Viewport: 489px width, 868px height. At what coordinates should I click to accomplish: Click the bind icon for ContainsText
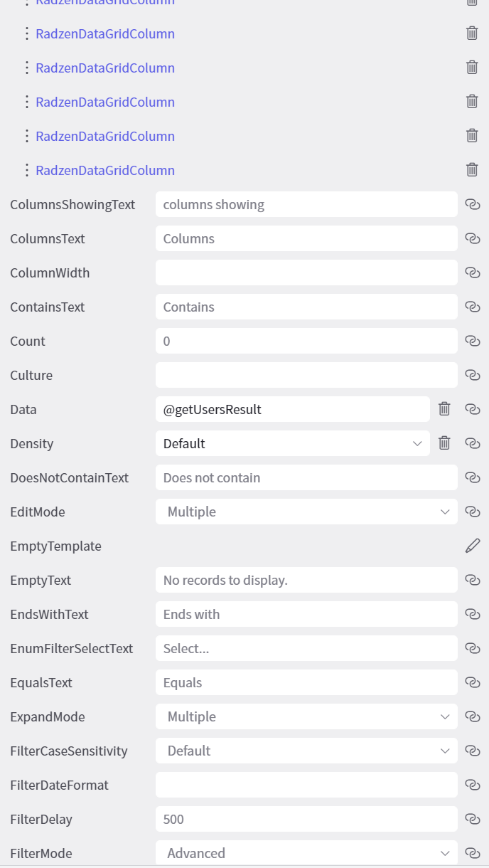click(473, 307)
